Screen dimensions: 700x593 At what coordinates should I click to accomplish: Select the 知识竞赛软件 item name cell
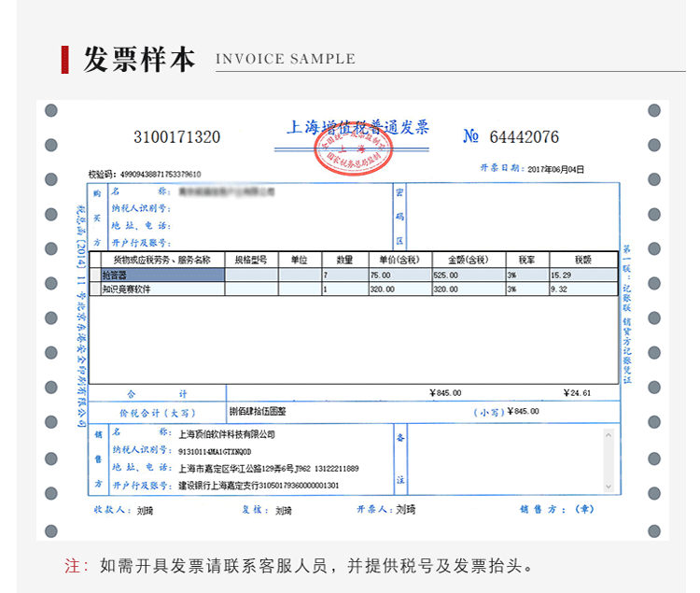click(x=161, y=289)
